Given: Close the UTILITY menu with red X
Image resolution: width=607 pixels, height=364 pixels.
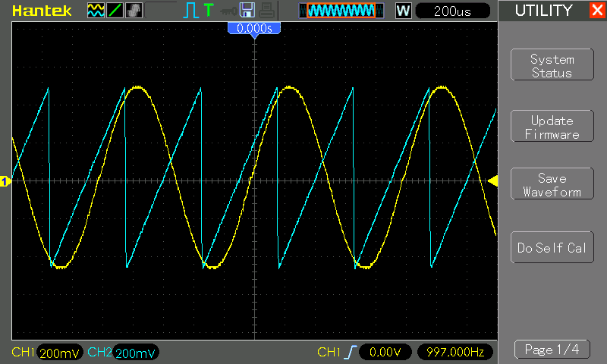Looking at the screenshot, I should [598, 10].
